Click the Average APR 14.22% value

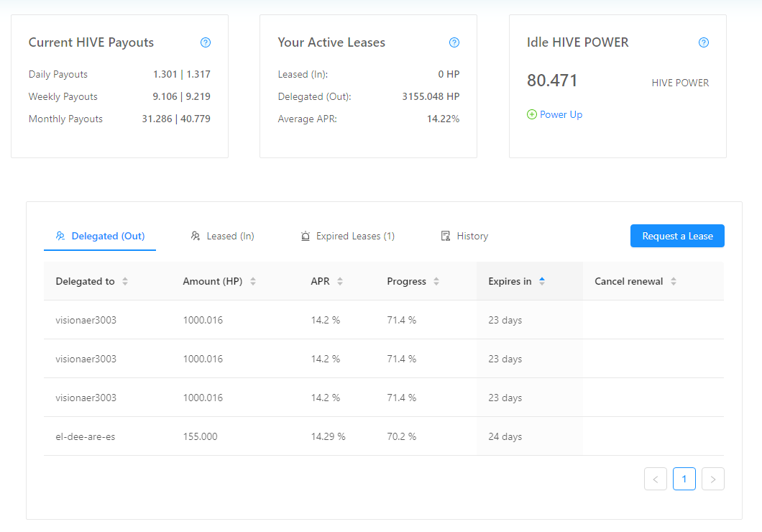click(444, 119)
